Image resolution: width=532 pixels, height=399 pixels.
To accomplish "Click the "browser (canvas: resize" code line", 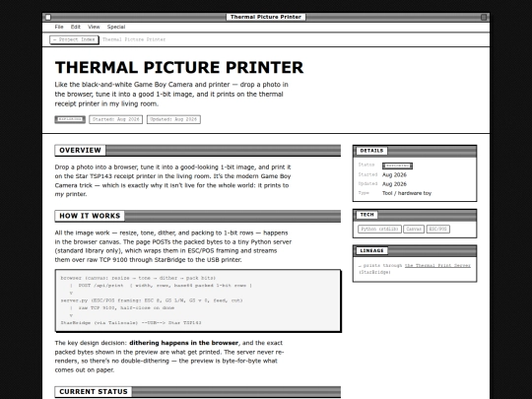I will [x=138, y=278].
